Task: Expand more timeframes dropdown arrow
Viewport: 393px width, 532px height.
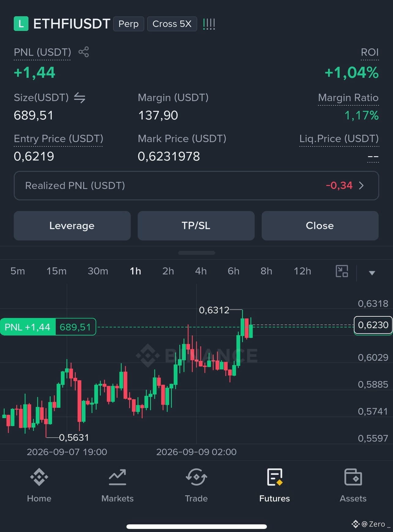Action: (372, 273)
